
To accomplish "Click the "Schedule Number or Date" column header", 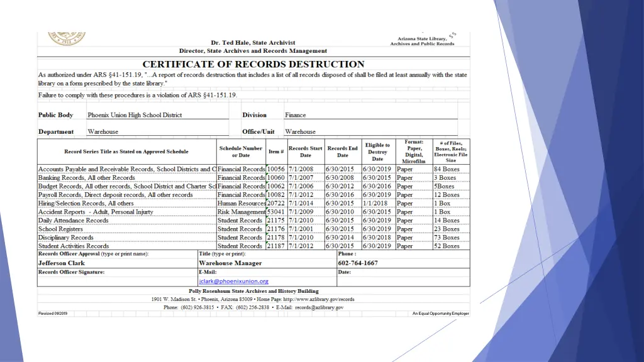I will pos(241,151).
